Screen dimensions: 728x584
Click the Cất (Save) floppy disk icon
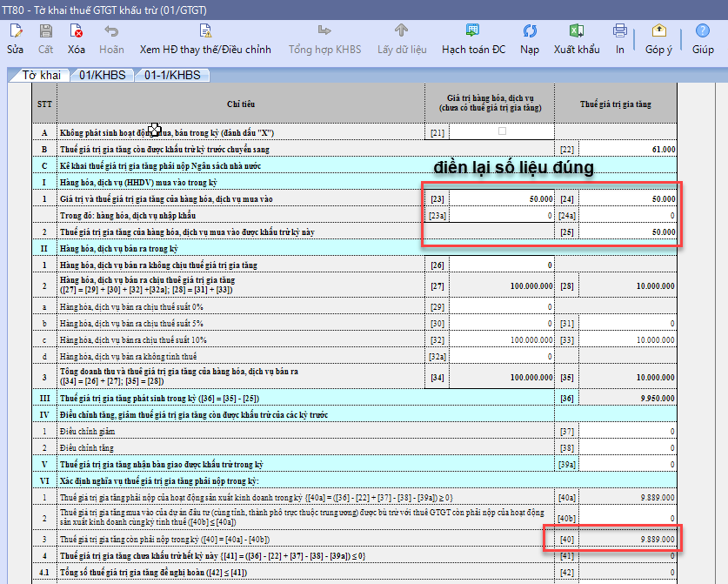coord(45,31)
